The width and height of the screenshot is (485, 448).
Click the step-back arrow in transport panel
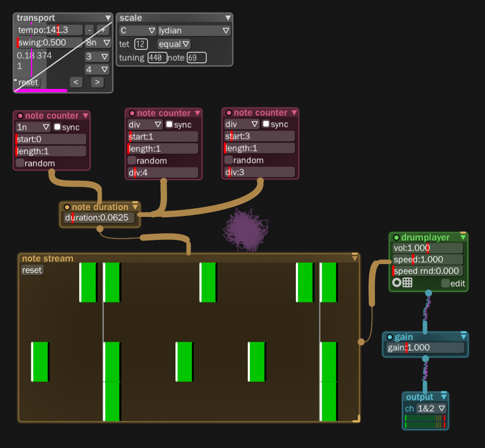coord(76,82)
